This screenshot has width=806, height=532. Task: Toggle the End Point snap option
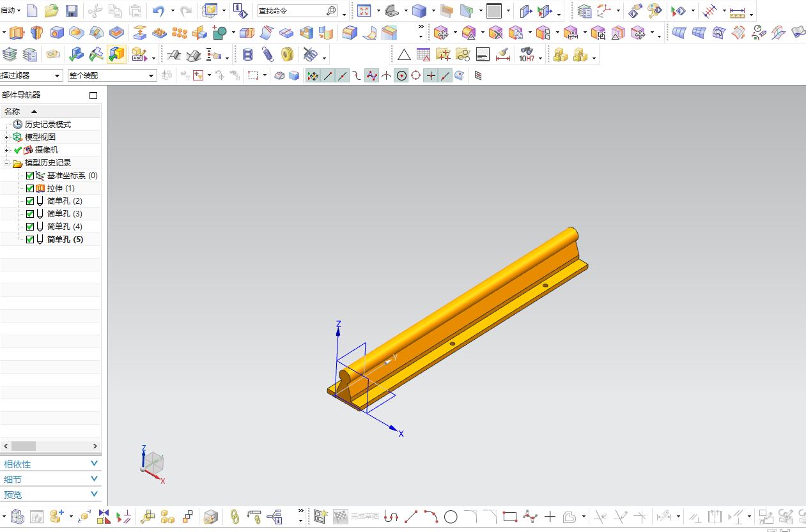click(x=328, y=75)
